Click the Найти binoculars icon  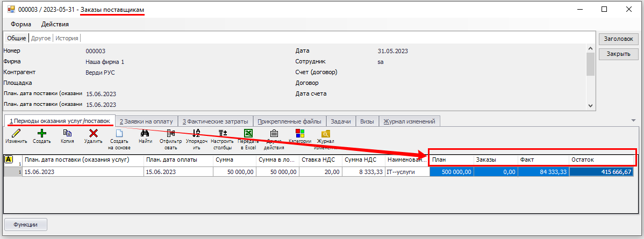tap(145, 133)
